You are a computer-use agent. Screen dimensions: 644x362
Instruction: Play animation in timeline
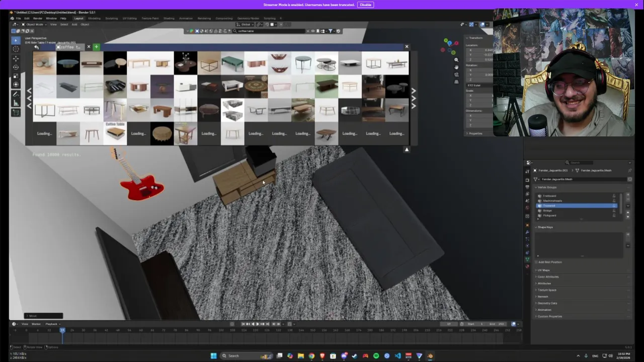(258, 324)
